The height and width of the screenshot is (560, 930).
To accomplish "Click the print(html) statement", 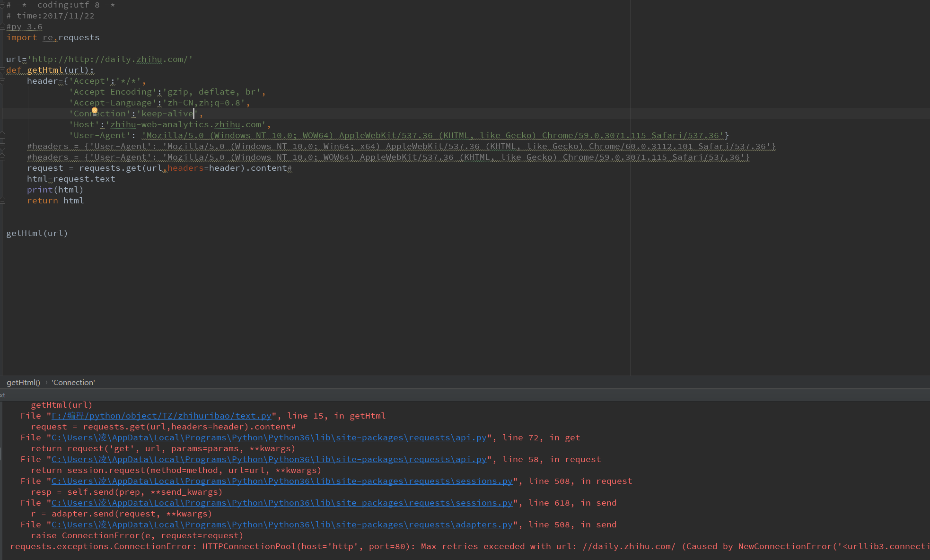I will 55,190.
